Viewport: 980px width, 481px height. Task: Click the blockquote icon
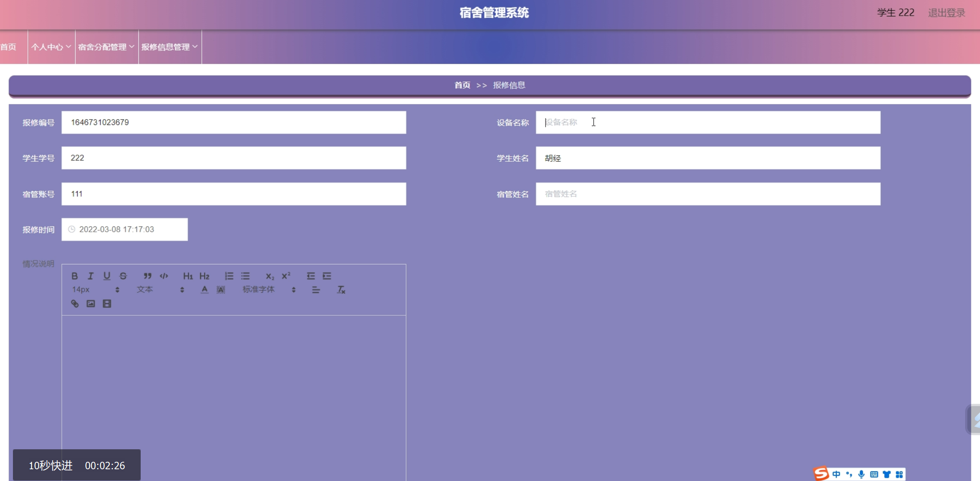pyautogui.click(x=147, y=276)
